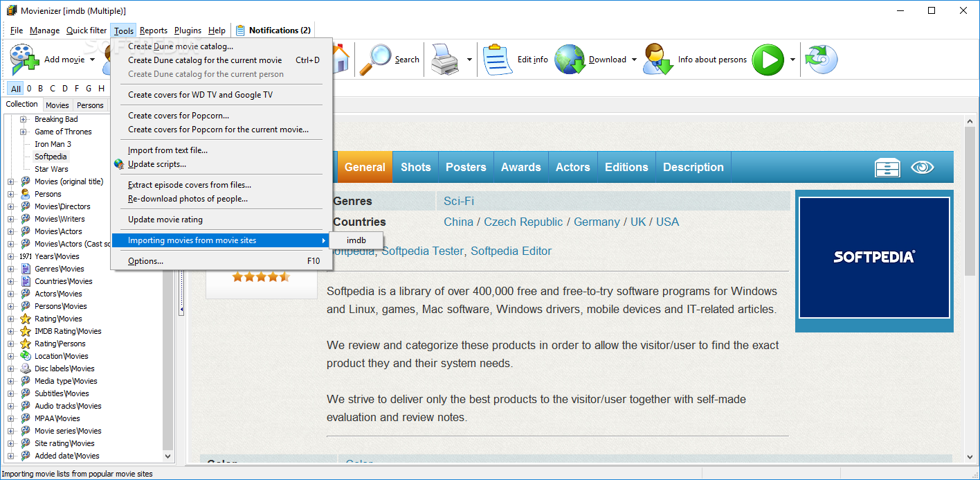Switch to the Movies tab in sidebar
This screenshot has width=980, height=480.
tap(57, 105)
